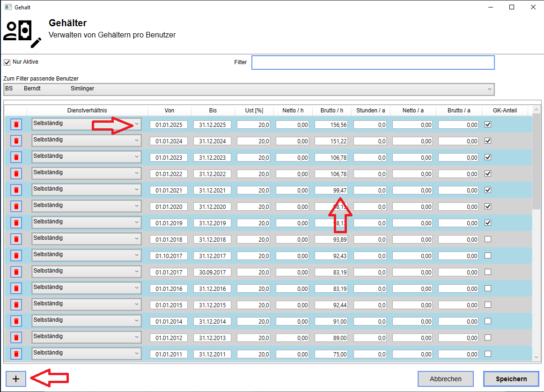Screen dimensions: 544x392
Task: Add a new salary row with plus button
Action: [16, 379]
